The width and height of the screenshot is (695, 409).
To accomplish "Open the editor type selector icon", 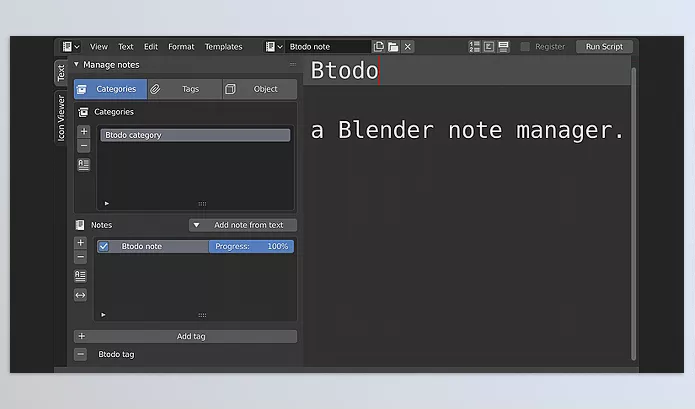I will (x=70, y=47).
